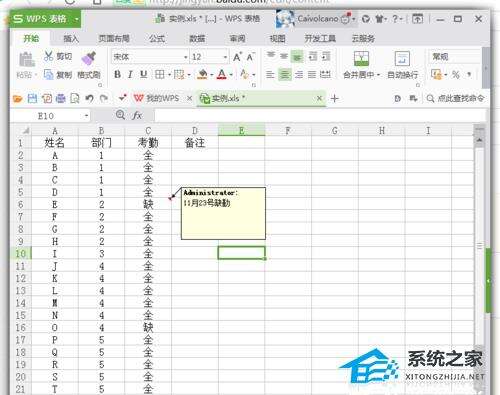Click the Increase Font Size icon
Viewport: 500px width, 395px height.
237,57
